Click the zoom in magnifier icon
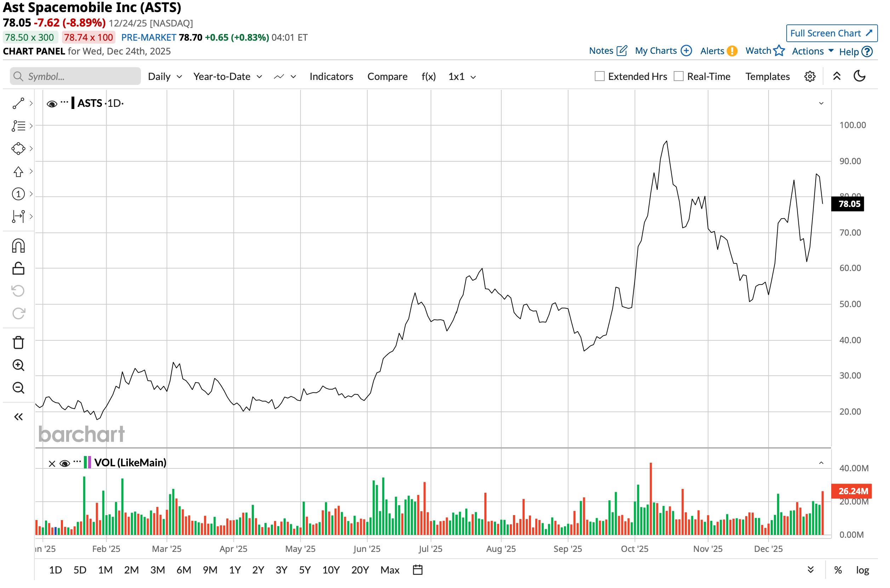This screenshot has width=890, height=588. tap(18, 365)
